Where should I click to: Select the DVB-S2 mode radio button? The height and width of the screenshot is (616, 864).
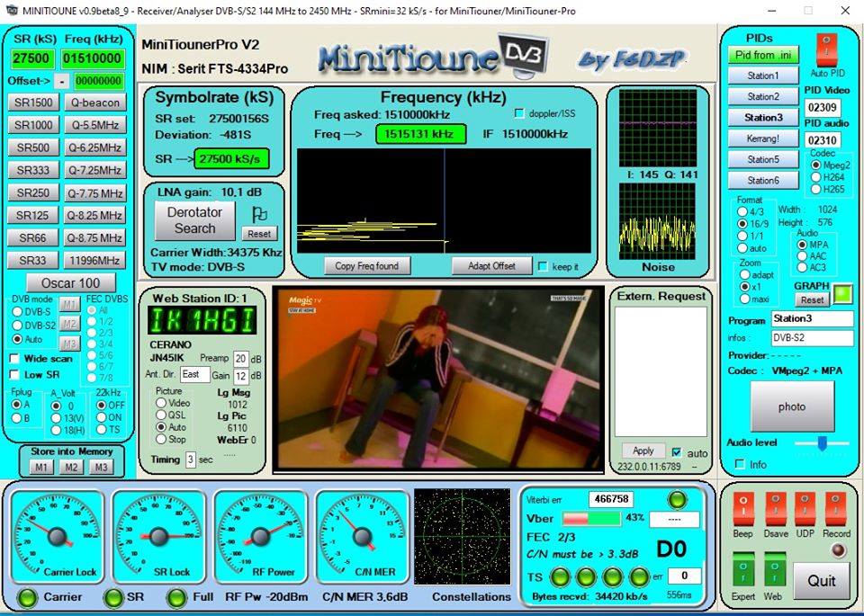pos(17,326)
